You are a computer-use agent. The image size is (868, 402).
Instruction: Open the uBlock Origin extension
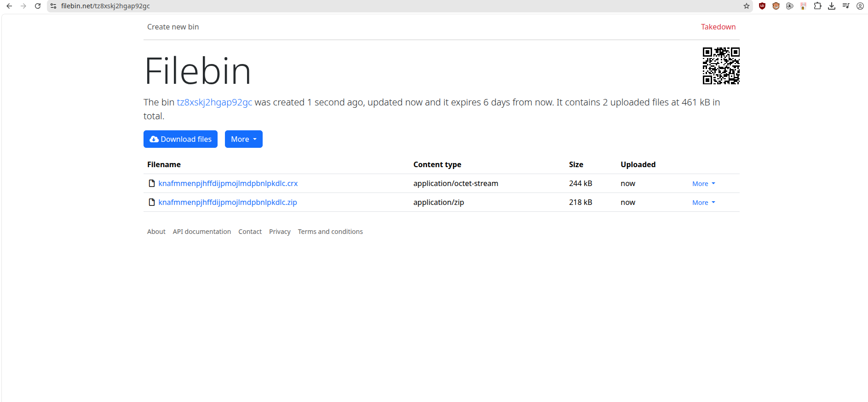click(x=762, y=6)
